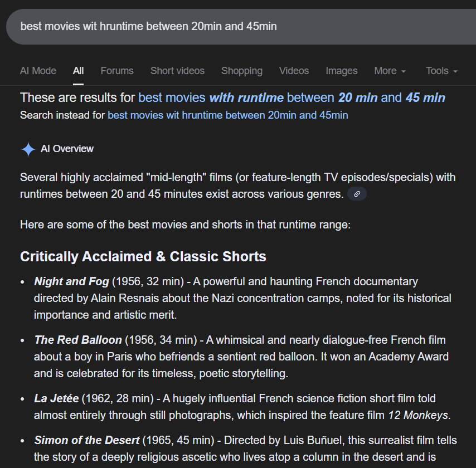Open the Short videos tab

[x=177, y=71]
